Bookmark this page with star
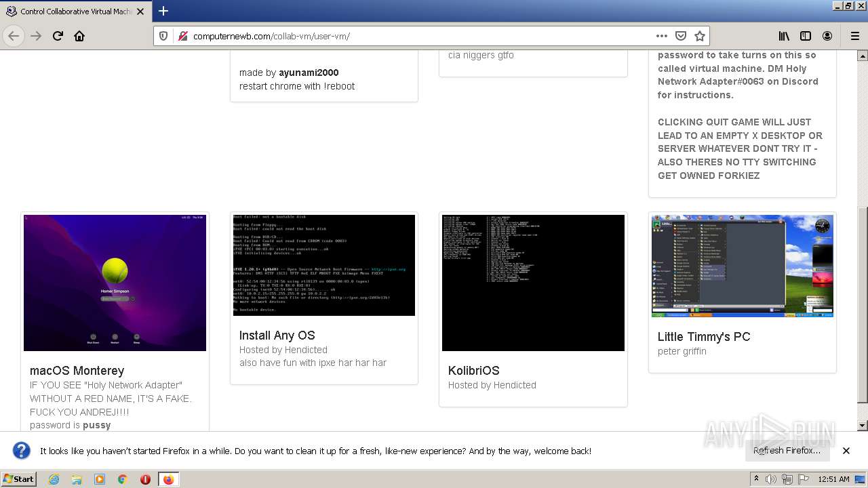The width and height of the screenshot is (868, 488). pyautogui.click(x=700, y=36)
